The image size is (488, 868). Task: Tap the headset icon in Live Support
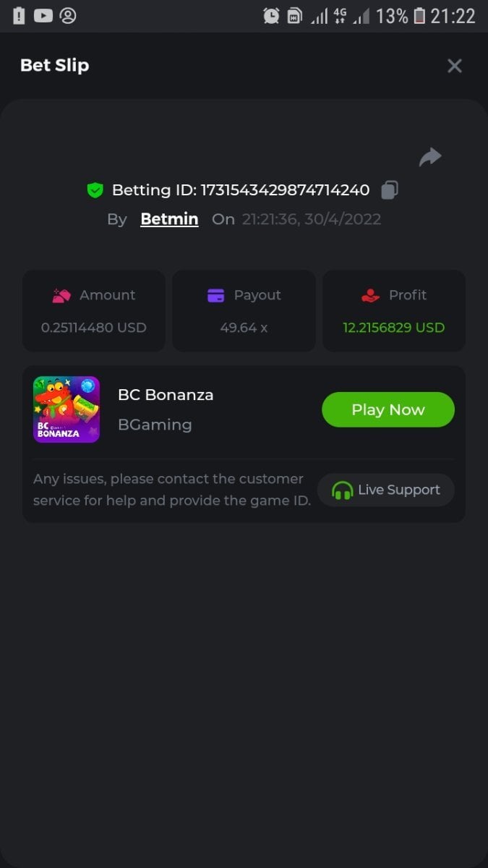tap(342, 490)
